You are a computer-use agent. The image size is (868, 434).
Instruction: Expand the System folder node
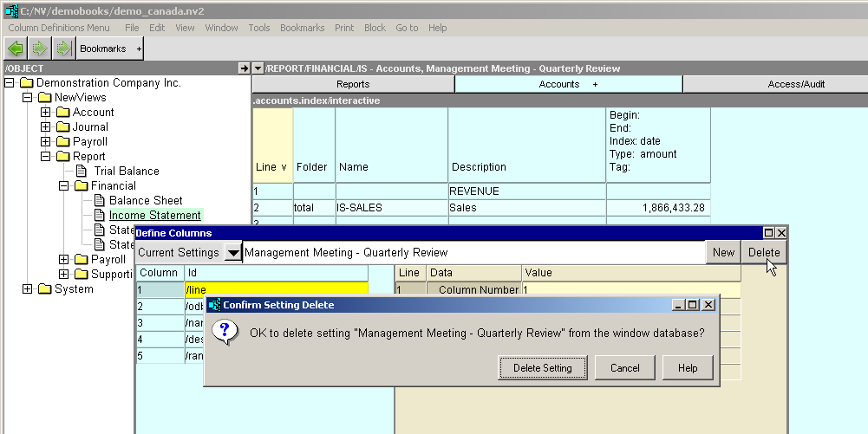click(x=28, y=288)
